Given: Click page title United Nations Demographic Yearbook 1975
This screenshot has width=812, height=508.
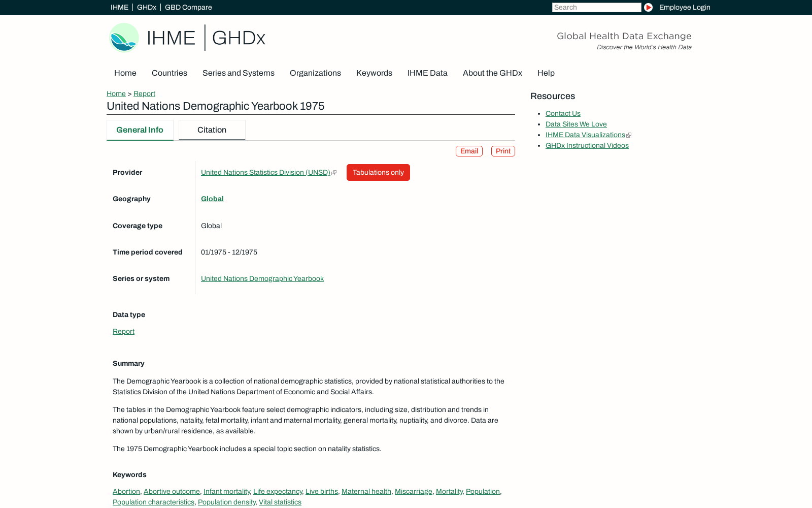Looking at the screenshot, I should pyautogui.click(x=215, y=106).
